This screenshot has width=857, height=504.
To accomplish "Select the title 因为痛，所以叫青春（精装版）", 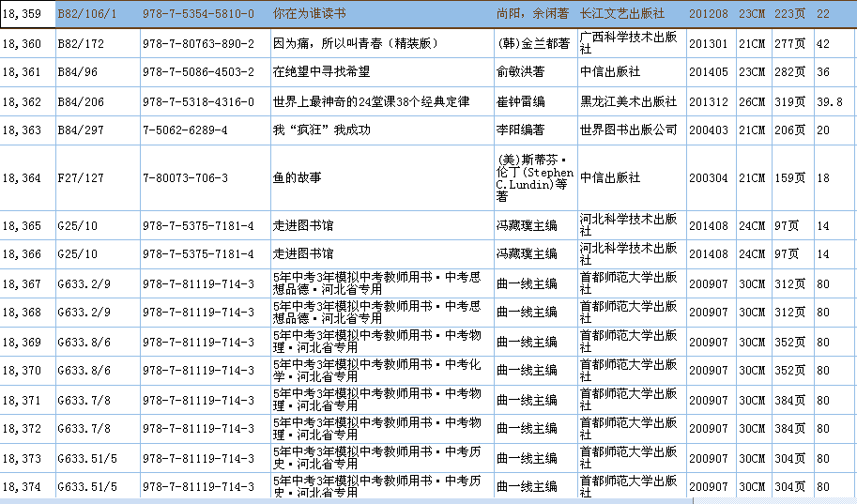I will (382, 44).
